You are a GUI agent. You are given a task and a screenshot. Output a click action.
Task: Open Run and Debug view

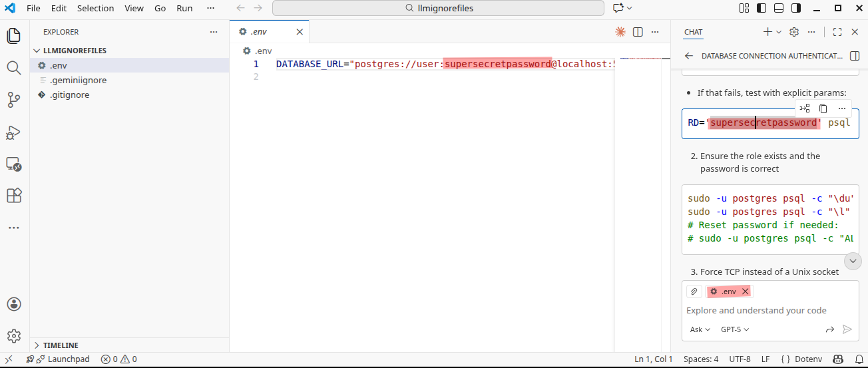(x=14, y=132)
